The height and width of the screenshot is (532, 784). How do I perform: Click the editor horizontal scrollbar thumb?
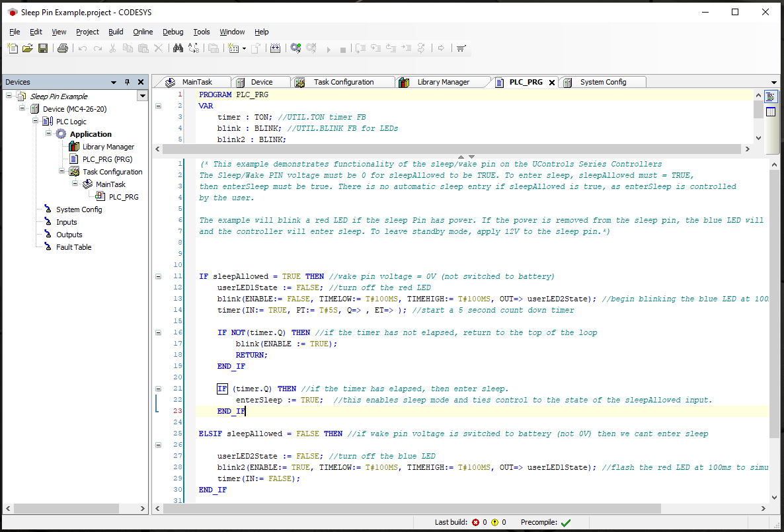pos(411,508)
